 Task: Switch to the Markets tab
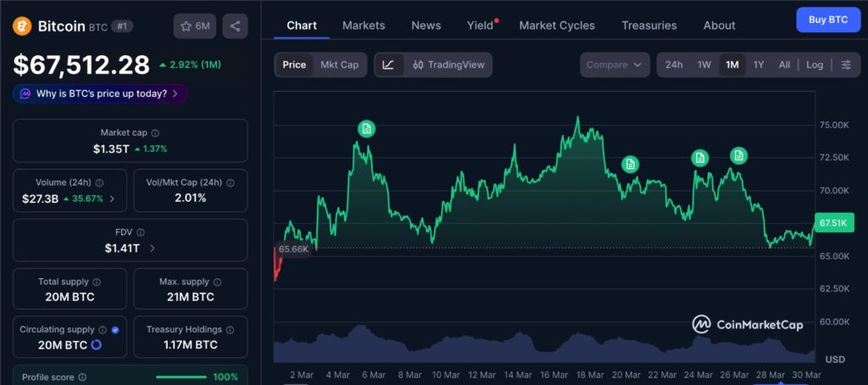(x=364, y=25)
